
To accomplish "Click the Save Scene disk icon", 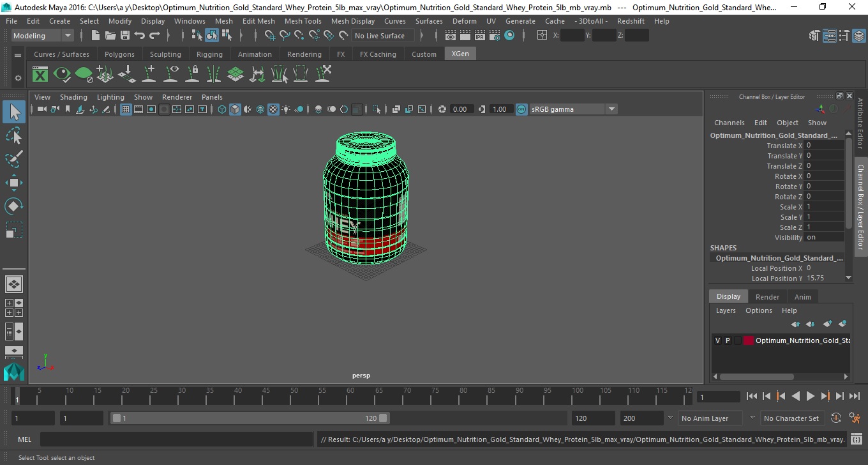I will coord(124,36).
